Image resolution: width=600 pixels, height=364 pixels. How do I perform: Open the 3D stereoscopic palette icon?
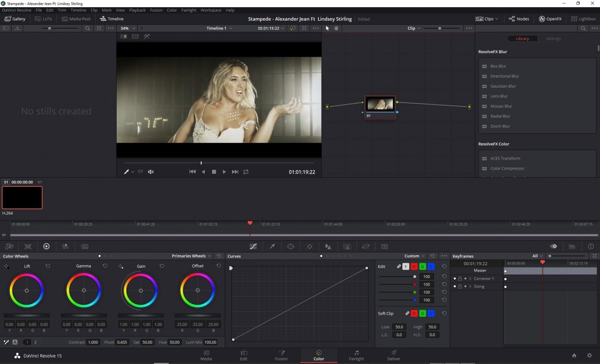click(x=384, y=246)
